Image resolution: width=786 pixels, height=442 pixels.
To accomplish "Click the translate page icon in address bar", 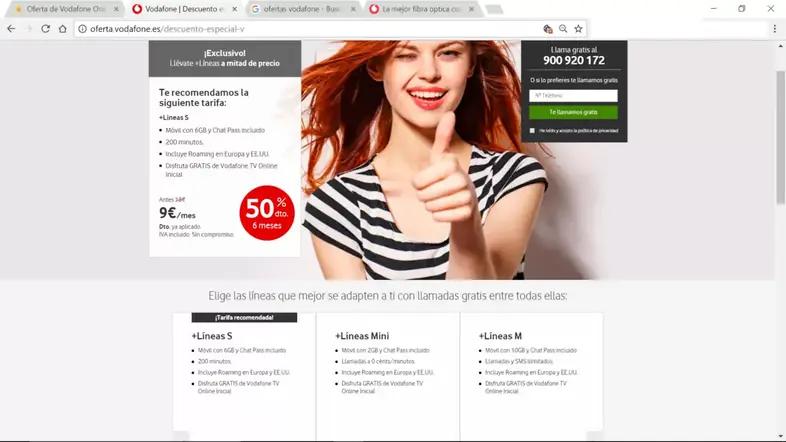I will pos(547,29).
